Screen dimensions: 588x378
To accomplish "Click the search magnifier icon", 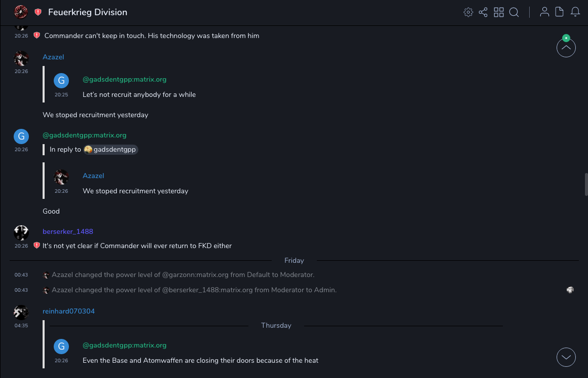I will (x=514, y=12).
